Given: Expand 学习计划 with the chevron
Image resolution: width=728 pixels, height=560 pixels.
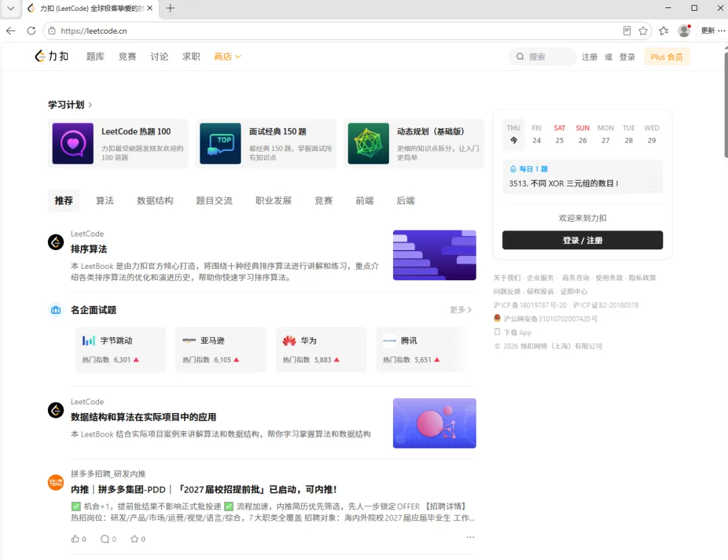Looking at the screenshot, I should click(x=90, y=105).
